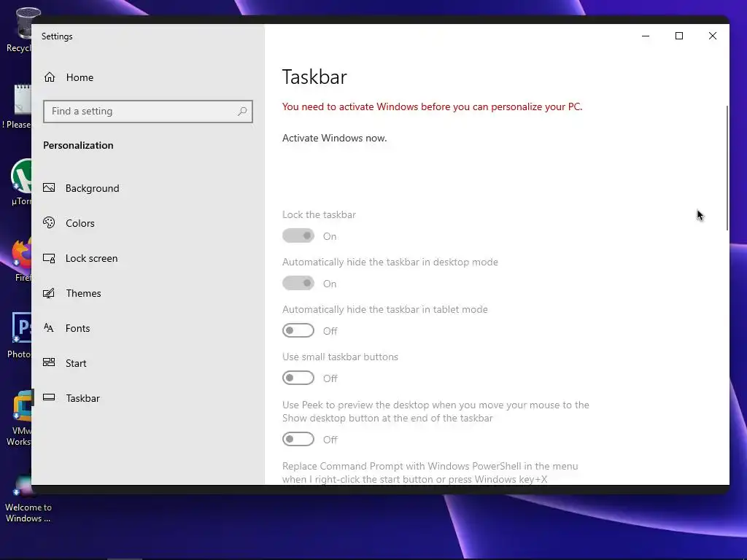This screenshot has width=747, height=560.
Task: Click the activation warning red text
Action: click(432, 106)
